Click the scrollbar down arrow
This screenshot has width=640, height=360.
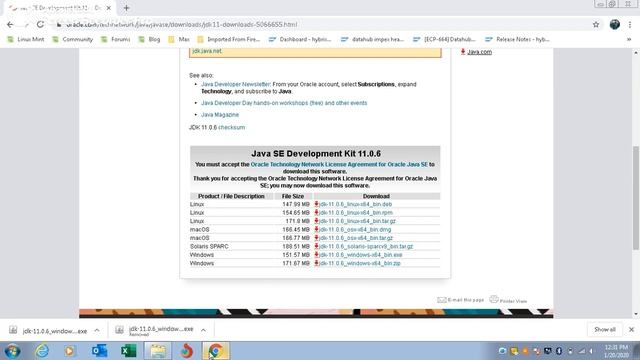pos(636,314)
